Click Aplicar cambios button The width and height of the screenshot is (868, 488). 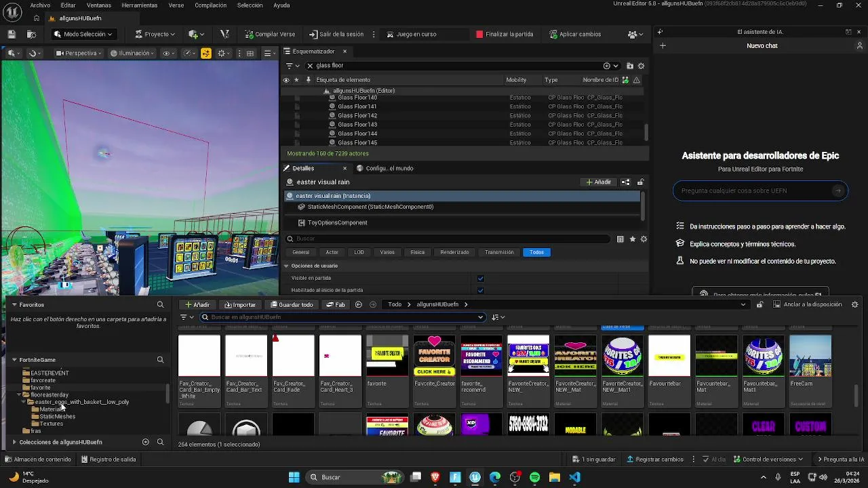coord(575,34)
